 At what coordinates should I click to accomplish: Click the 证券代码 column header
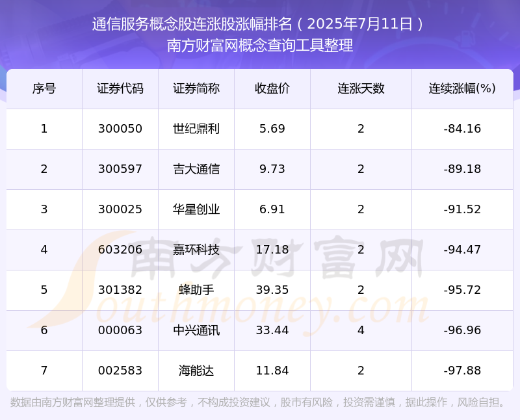pyautogui.click(x=120, y=88)
